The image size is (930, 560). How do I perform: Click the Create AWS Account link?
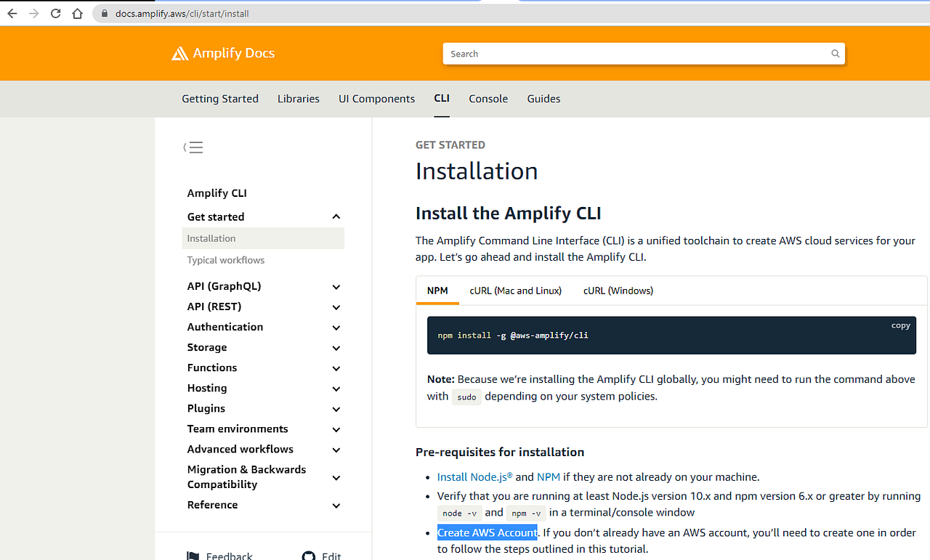(x=487, y=532)
